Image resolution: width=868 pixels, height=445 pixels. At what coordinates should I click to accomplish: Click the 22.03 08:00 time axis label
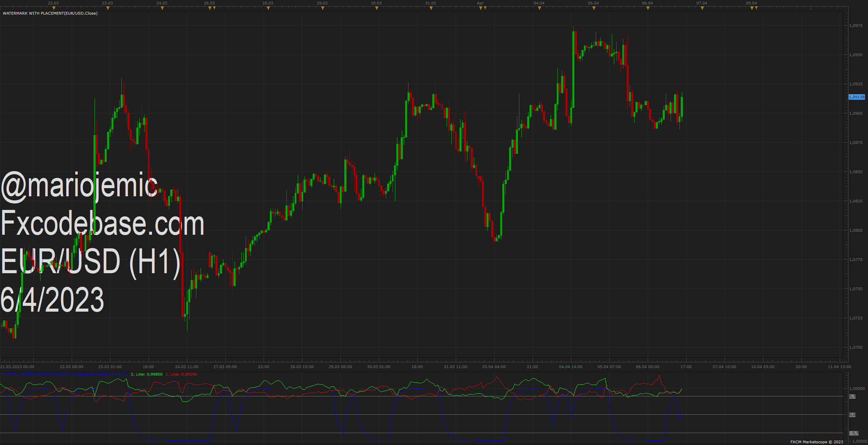[x=71, y=367]
